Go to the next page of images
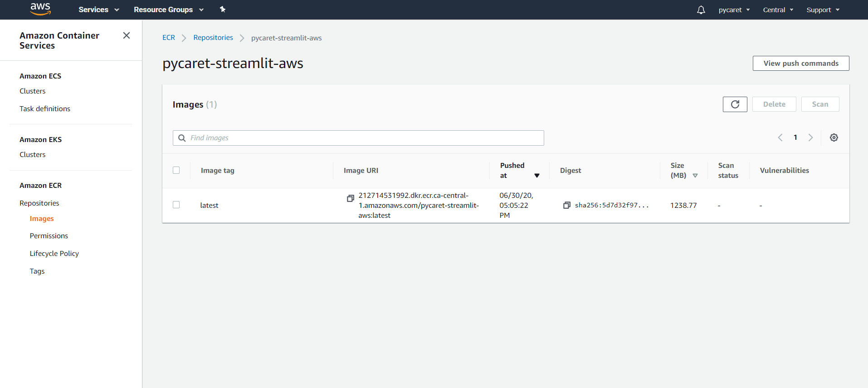This screenshot has height=388, width=868. click(810, 138)
